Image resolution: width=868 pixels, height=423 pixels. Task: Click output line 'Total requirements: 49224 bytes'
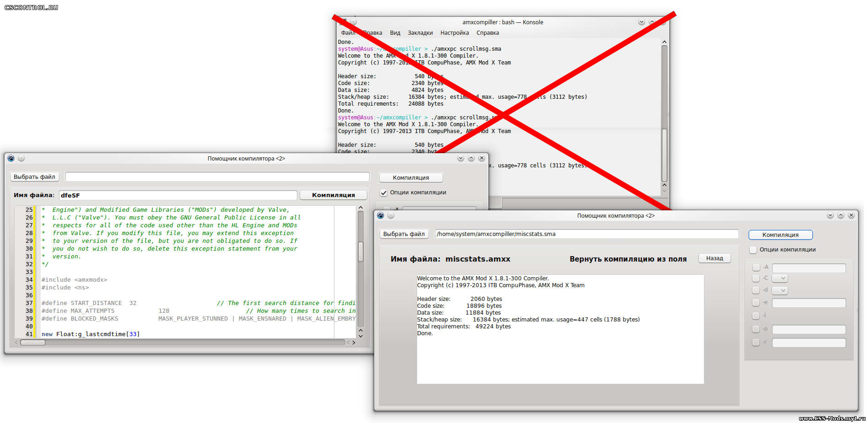click(x=464, y=327)
